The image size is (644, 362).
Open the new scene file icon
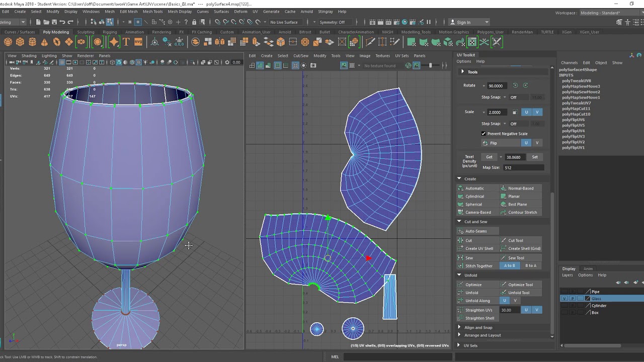pyautogui.click(x=38, y=22)
